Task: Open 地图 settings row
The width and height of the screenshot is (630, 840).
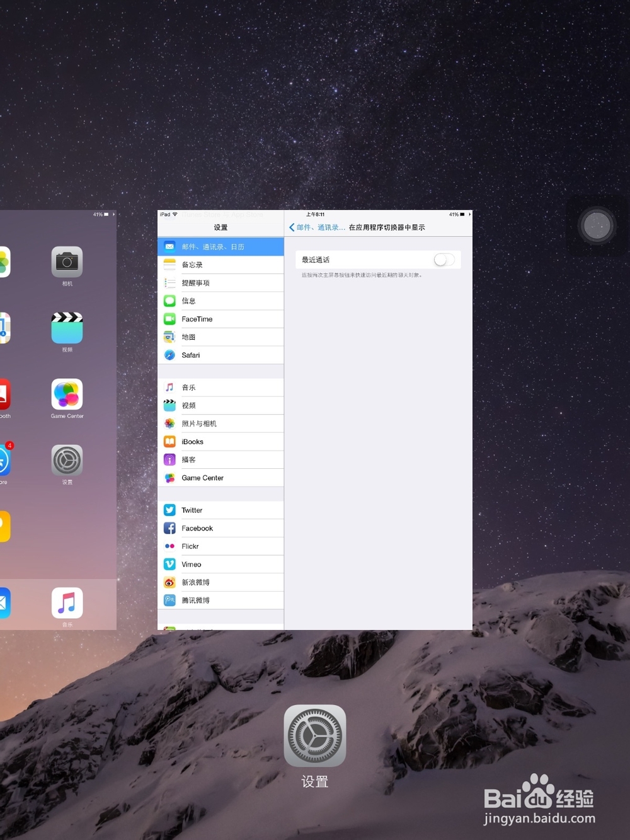Action: click(x=220, y=337)
